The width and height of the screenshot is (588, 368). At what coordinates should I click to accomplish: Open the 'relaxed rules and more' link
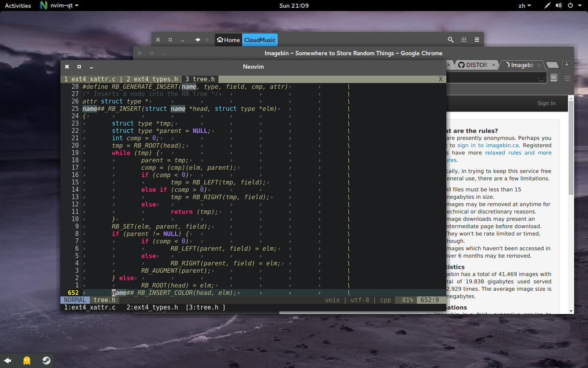tap(518, 153)
